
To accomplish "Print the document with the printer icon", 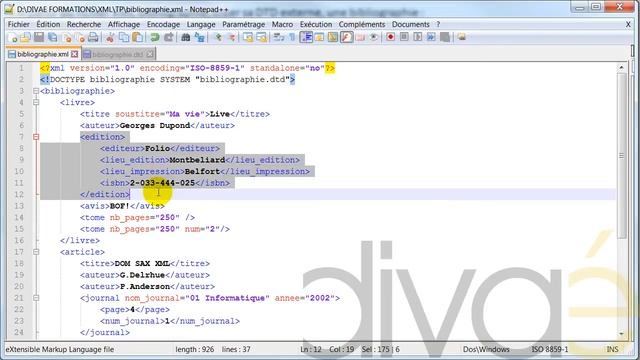I will click(93, 38).
